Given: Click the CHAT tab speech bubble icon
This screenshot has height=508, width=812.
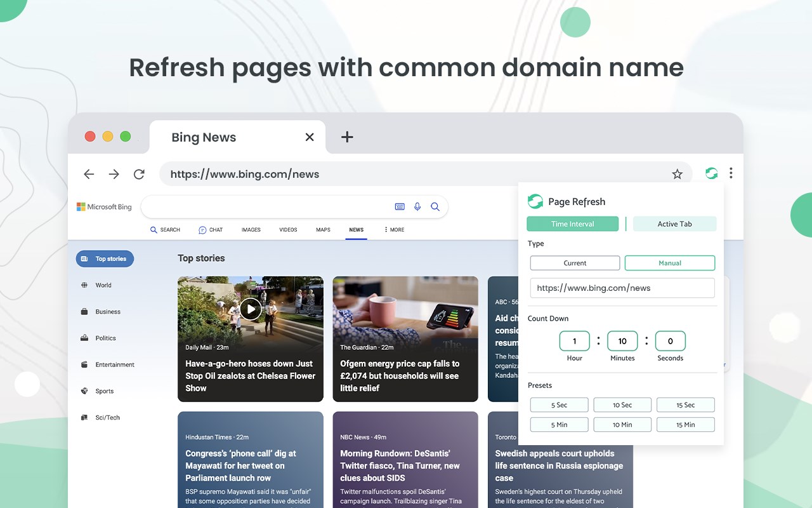Looking at the screenshot, I should tap(202, 230).
